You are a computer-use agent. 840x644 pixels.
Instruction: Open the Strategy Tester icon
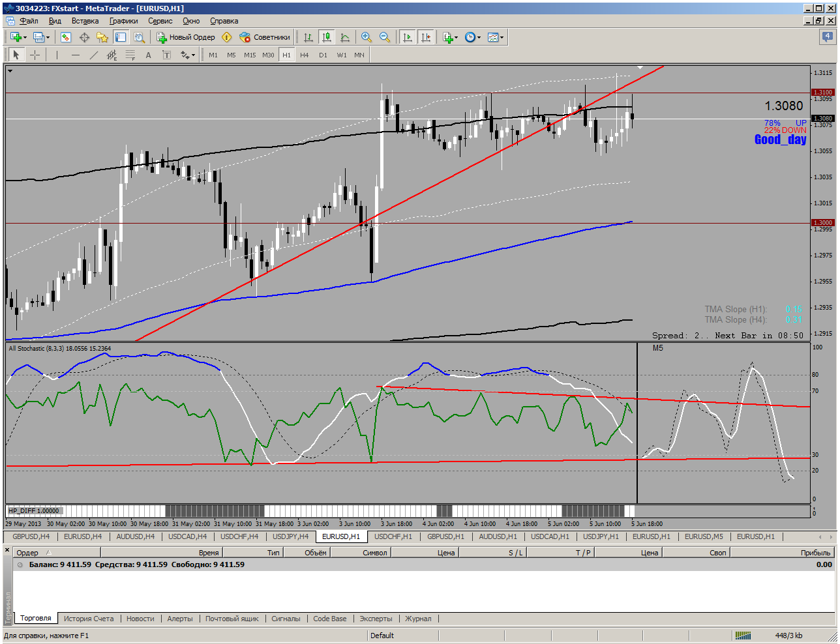point(139,37)
